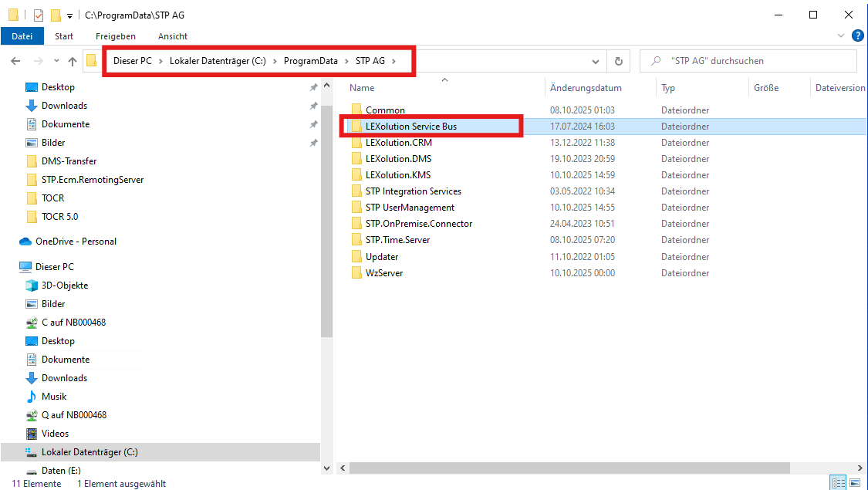Expand the ribbon with the chevron
This screenshot has width=868, height=490.
point(841,35)
